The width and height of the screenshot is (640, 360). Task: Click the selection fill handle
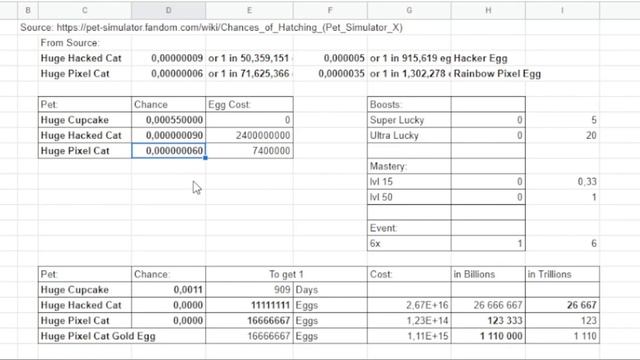pyautogui.click(x=205, y=158)
